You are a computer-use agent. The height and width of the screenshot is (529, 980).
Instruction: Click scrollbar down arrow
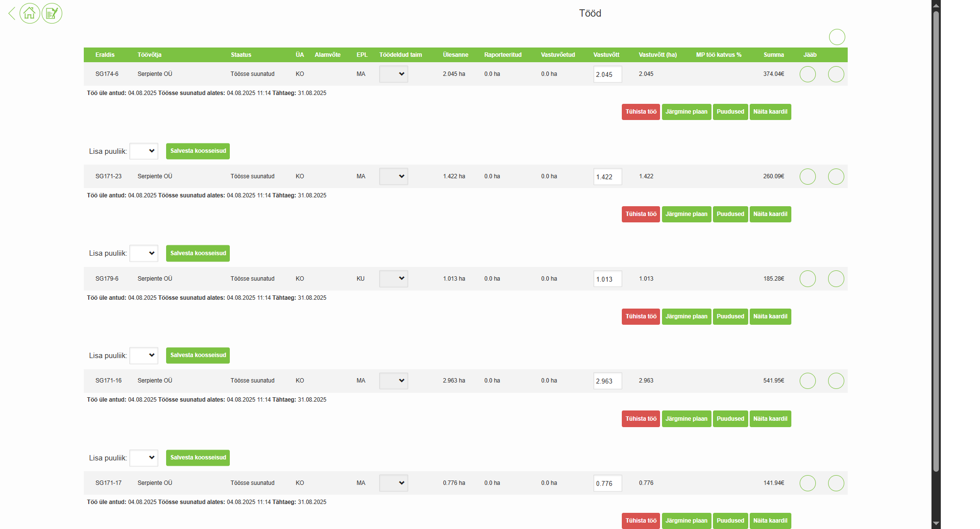(936, 524)
